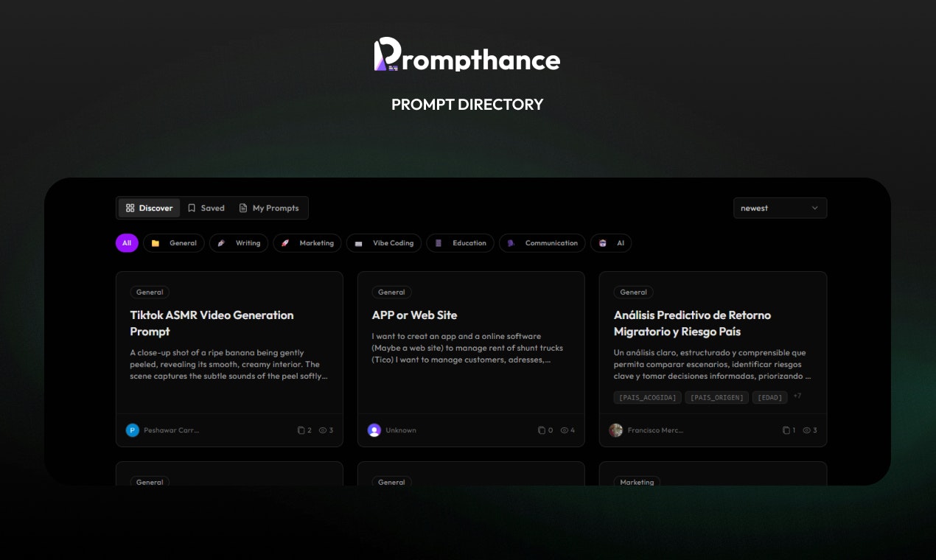Click the folder icon in General chip
The width and height of the screenshot is (936, 560).
(x=156, y=243)
